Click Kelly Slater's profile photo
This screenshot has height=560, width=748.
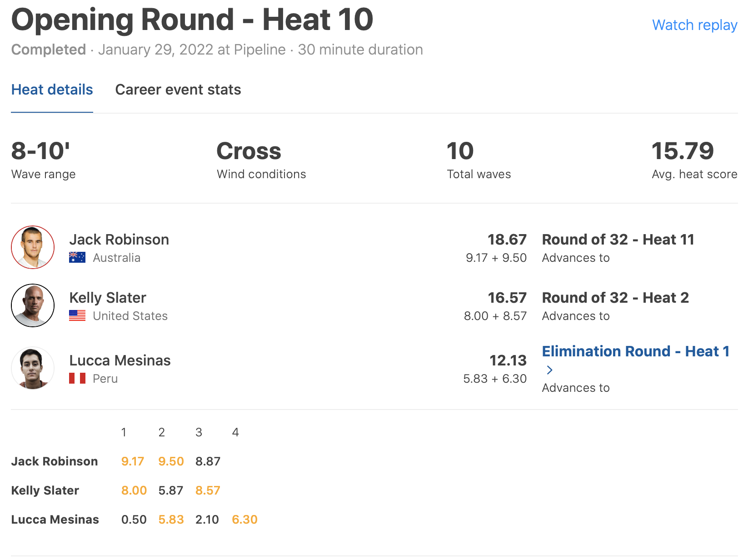[x=33, y=305]
